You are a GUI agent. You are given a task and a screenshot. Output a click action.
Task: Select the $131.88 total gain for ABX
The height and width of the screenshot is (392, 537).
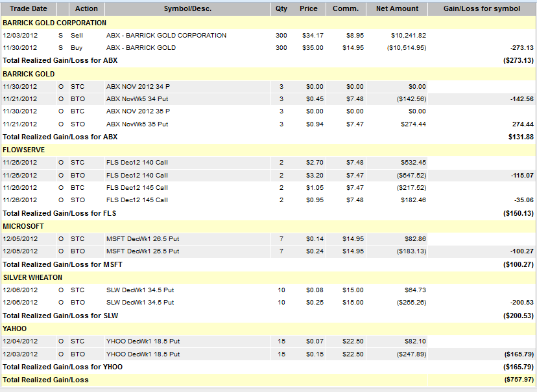[x=521, y=137]
